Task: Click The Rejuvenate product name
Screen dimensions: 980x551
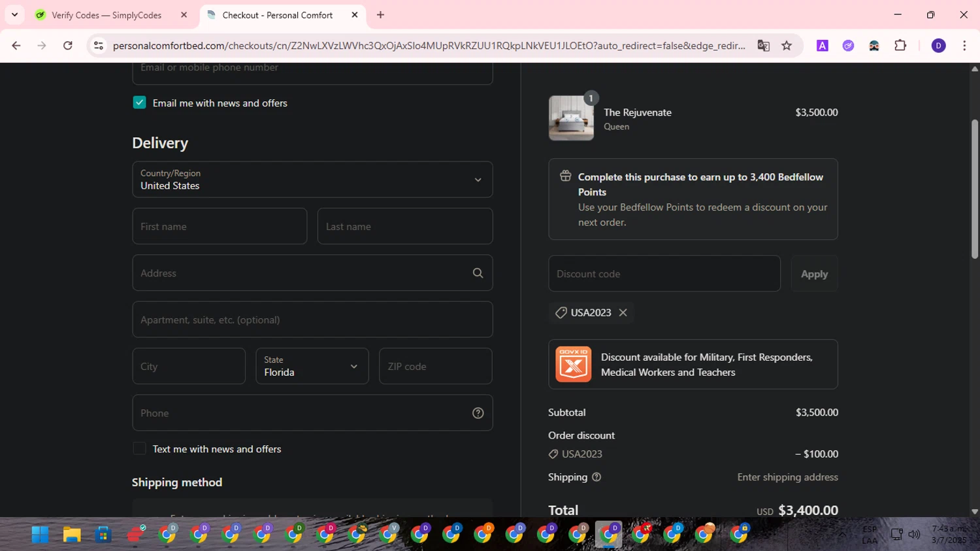Action: pyautogui.click(x=638, y=112)
